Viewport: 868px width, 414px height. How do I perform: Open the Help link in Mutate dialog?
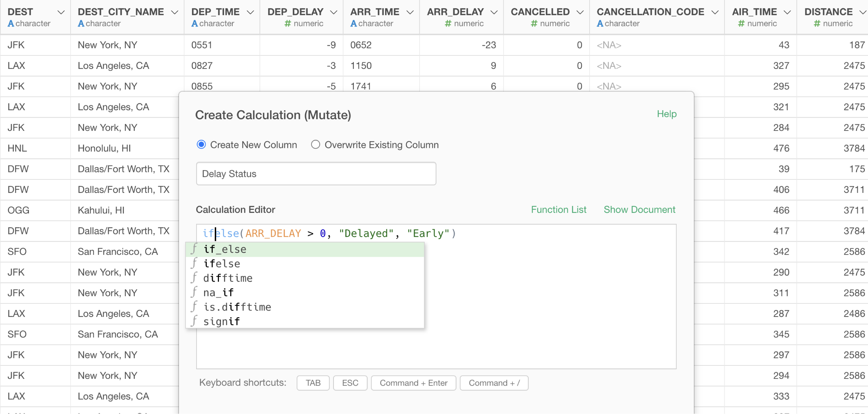(666, 114)
